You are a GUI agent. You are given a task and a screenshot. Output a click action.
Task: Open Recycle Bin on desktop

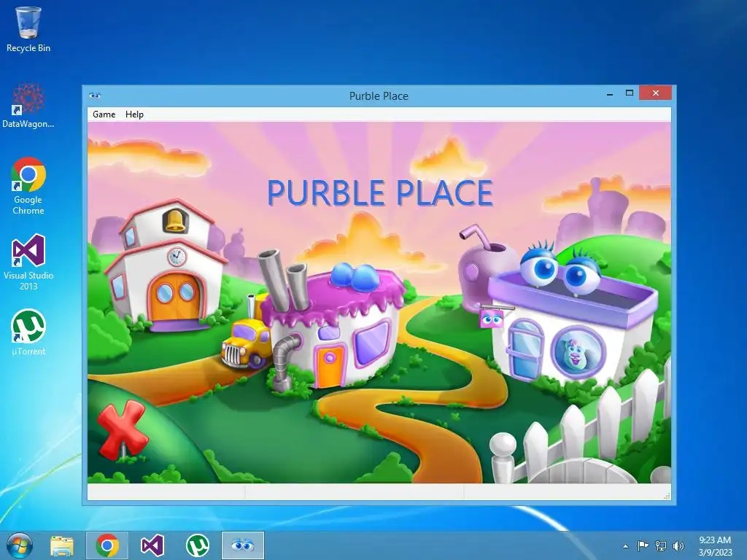tap(28, 28)
